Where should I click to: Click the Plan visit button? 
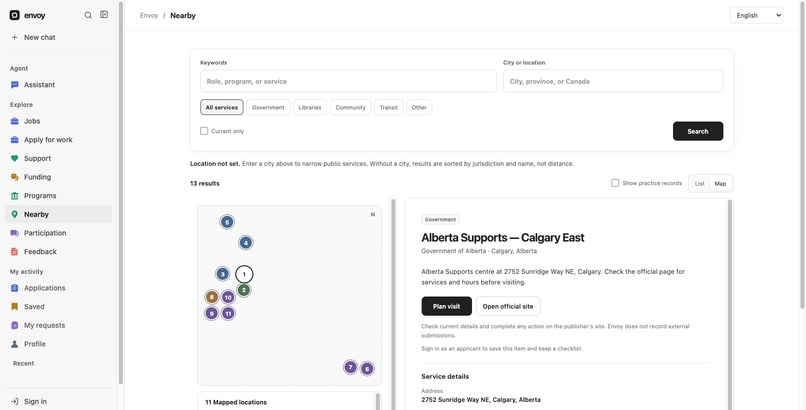[446, 306]
